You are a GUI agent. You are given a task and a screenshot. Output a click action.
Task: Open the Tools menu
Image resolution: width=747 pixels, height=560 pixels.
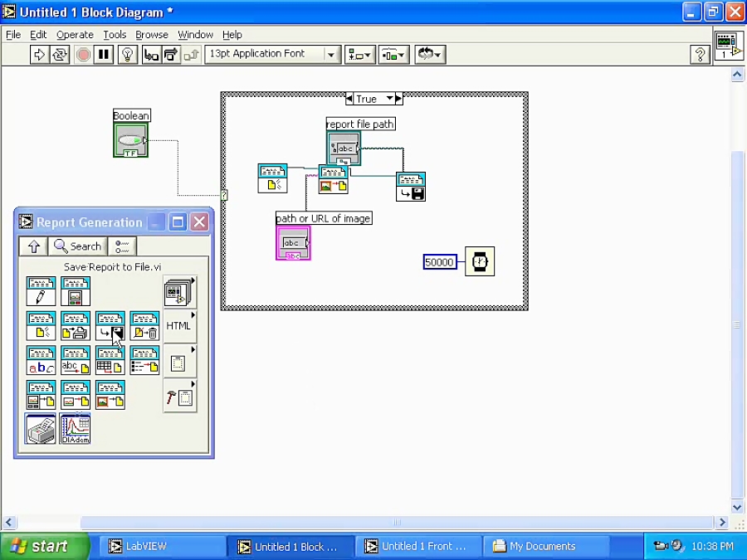(115, 35)
